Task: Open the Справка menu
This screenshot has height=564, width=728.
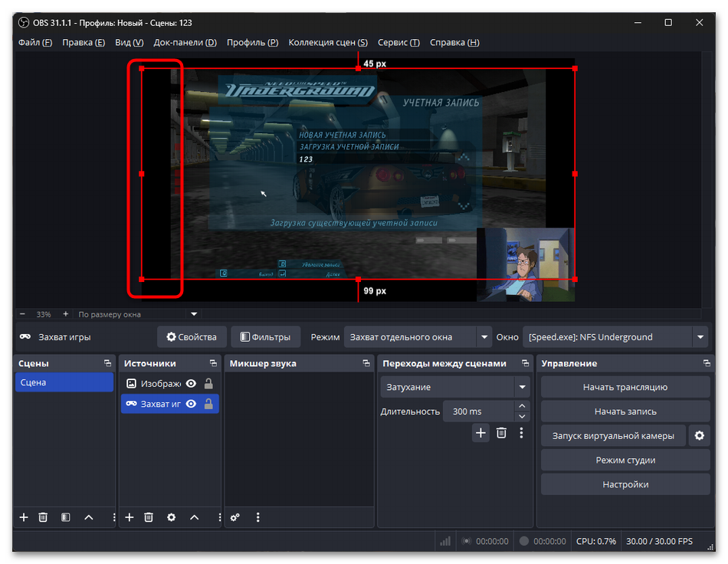Action: coord(454,42)
